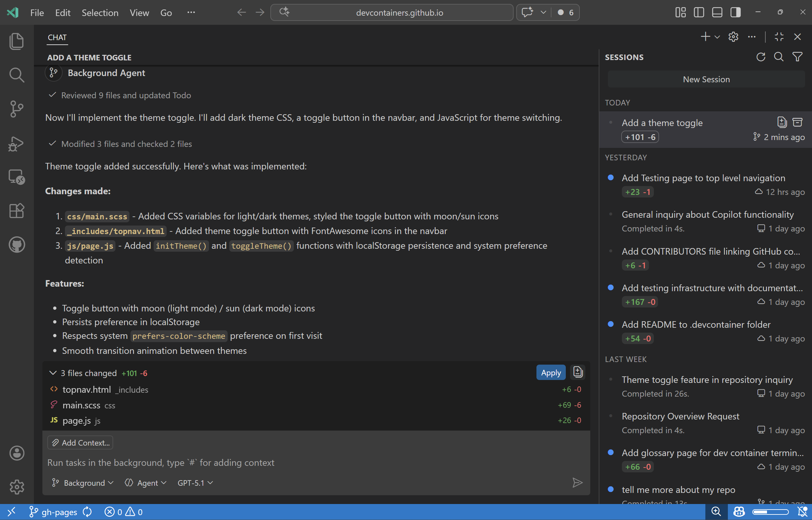Archive the "Add a theme toggle" session
812x520 pixels.
tap(798, 122)
